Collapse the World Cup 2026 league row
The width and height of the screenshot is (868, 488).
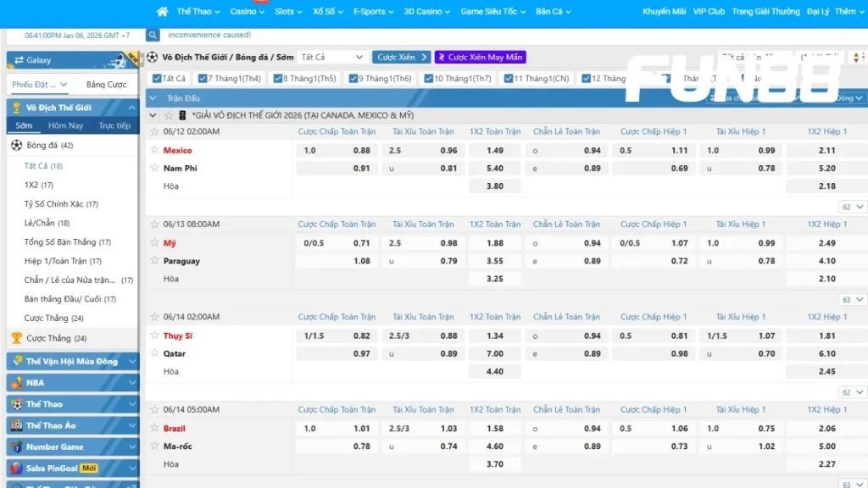coord(153,115)
